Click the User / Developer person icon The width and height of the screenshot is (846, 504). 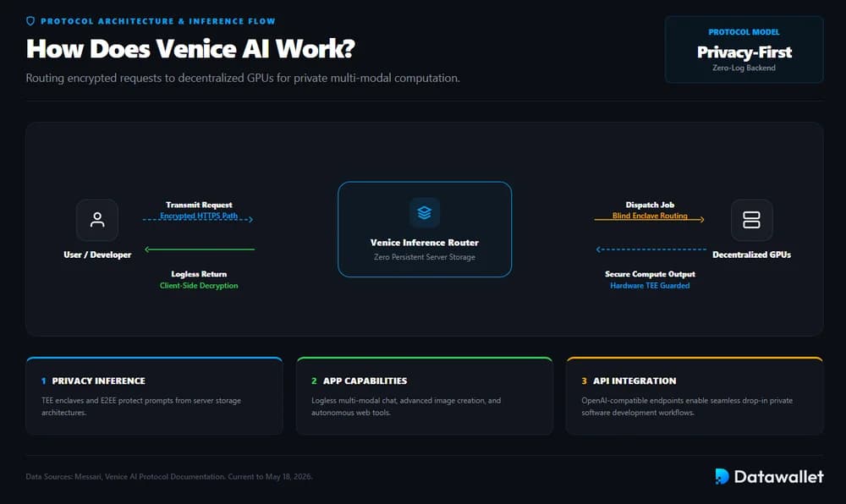(97, 220)
